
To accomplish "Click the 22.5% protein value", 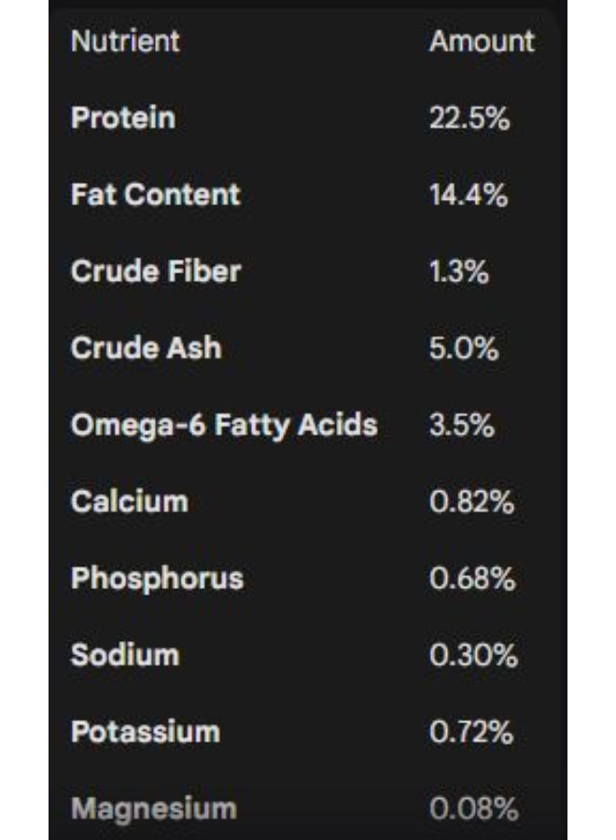I will [469, 119].
